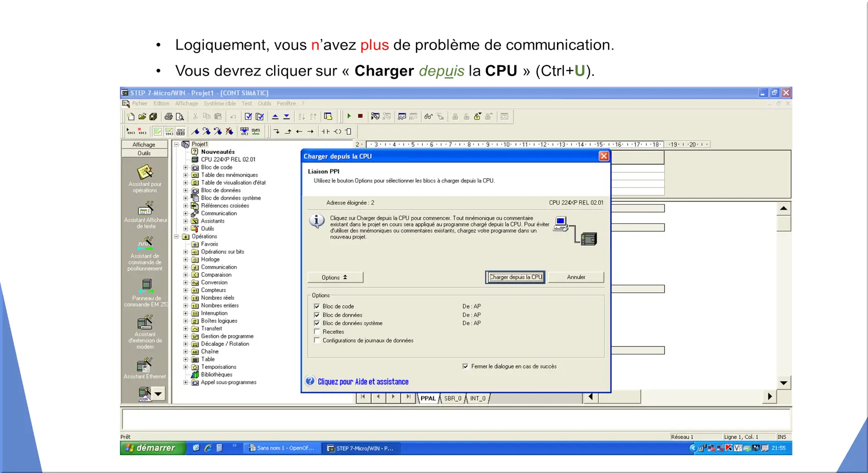Check the Recettes checkbox
Screen dimensions: 868x473
(x=317, y=332)
